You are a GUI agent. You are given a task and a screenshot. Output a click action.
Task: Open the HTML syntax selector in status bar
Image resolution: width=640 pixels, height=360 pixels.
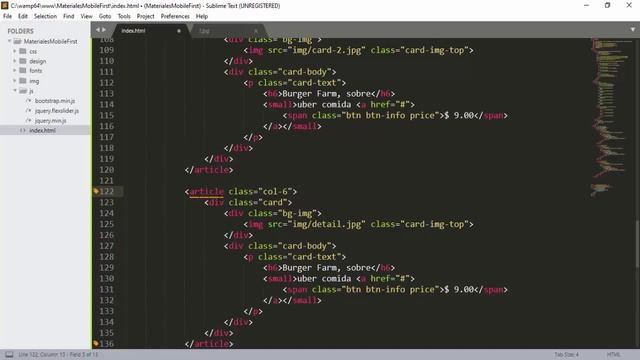[x=613, y=354]
